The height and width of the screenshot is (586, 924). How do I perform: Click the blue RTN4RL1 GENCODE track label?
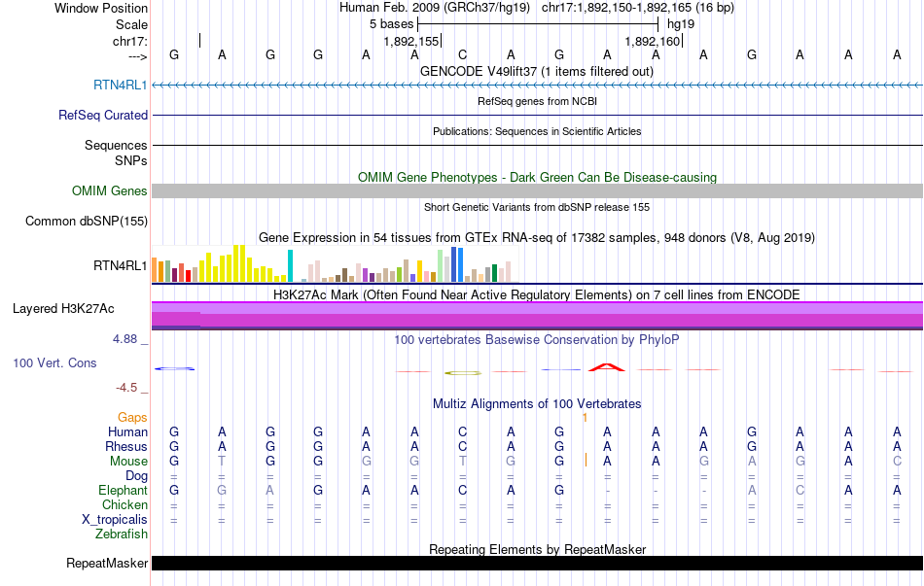[x=121, y=86]
